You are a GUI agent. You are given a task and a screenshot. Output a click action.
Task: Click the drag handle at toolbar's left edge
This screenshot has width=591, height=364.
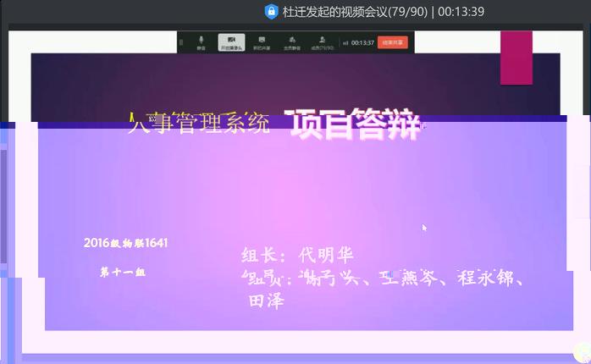182,42
